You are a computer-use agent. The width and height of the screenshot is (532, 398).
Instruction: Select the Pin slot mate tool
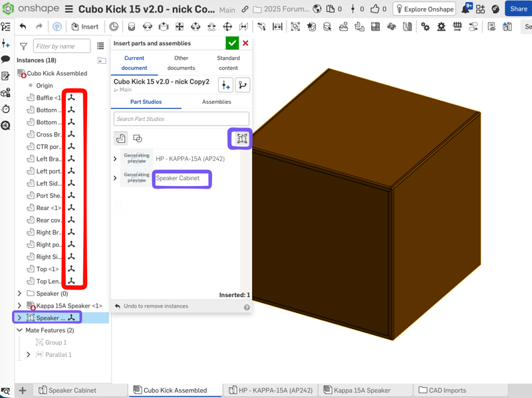(211, 27)
